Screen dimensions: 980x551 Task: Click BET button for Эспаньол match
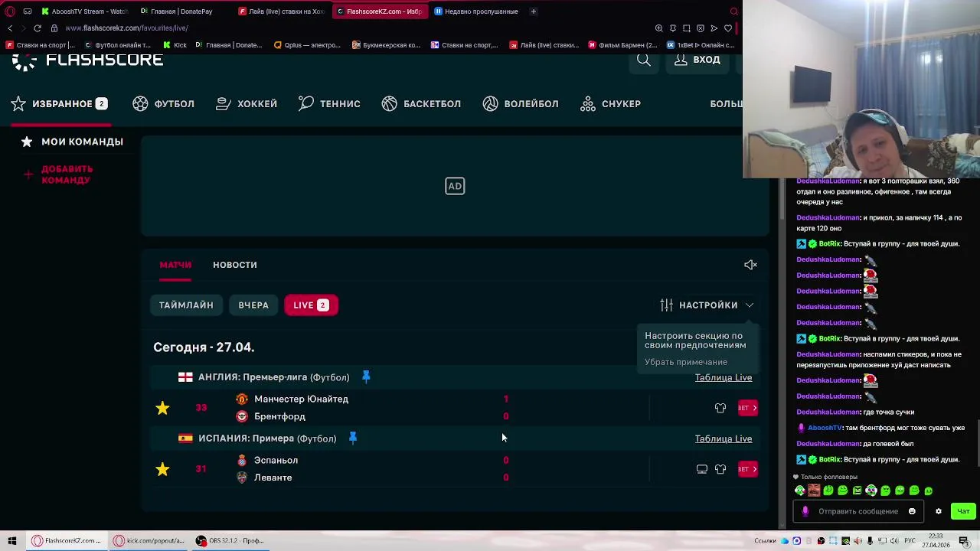click(747, 469)
